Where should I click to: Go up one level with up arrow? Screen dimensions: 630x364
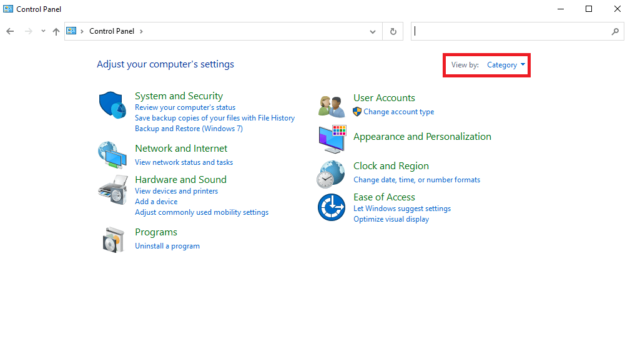(56, 31)
